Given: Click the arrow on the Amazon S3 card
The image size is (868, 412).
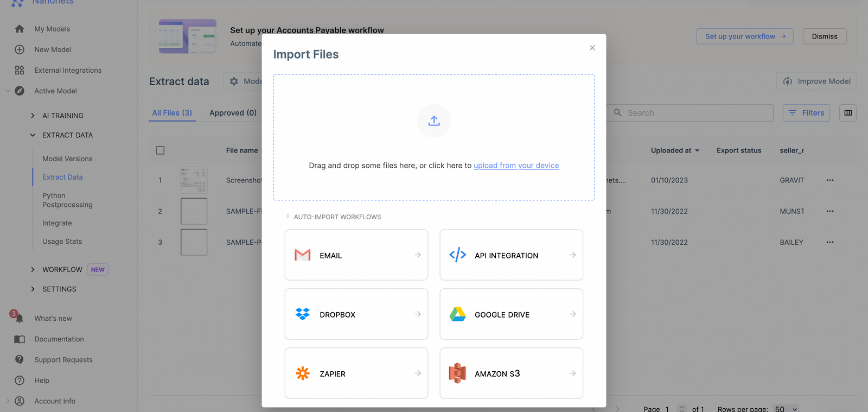Looking at the screenshot, I should click(573, 373).
